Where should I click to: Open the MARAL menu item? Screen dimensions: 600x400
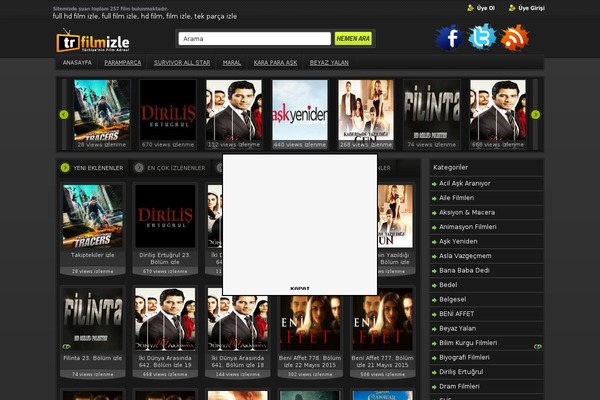[232, 62]
